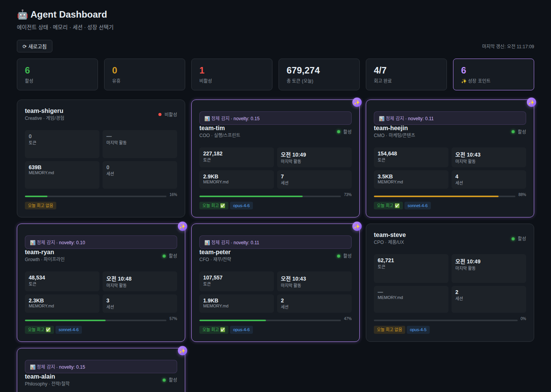Select the active agents count card
Screen dimensions: 551x392
[x=57, y=74]
